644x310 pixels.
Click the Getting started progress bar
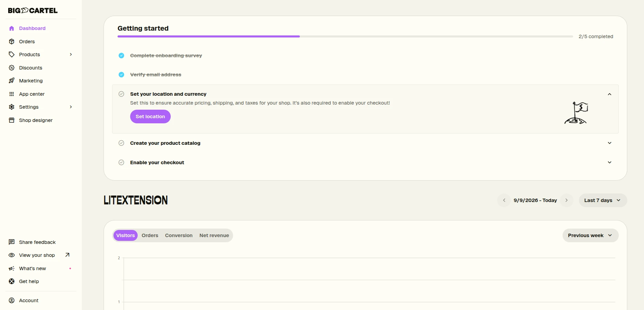[x=345, y=36]
